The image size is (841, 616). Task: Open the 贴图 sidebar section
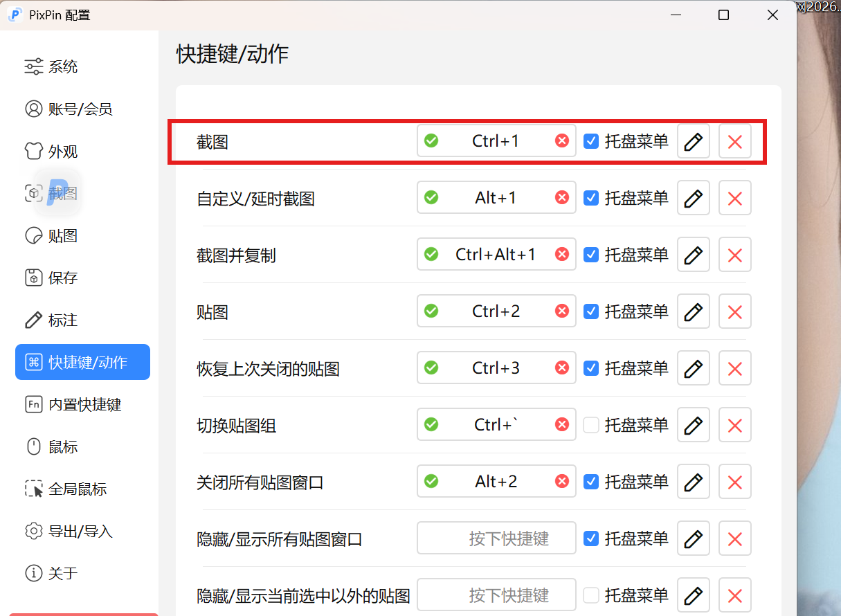coord(82,236)
